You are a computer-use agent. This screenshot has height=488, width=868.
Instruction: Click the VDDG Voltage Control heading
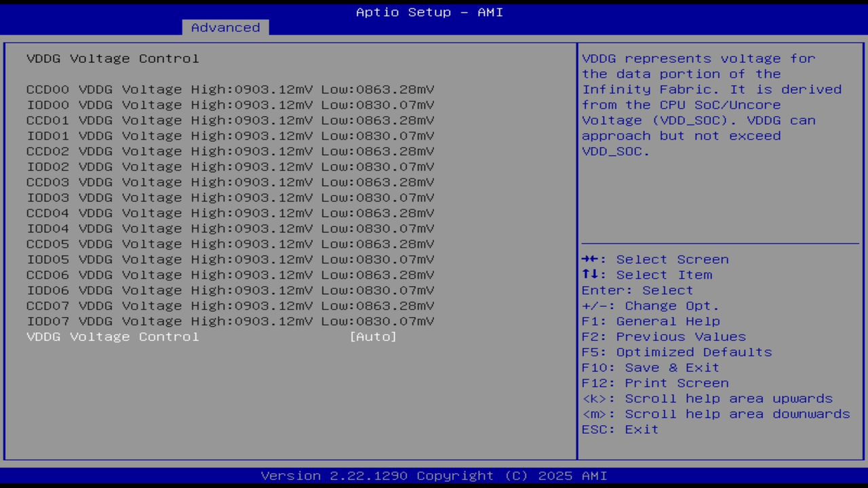pos(112,58)
